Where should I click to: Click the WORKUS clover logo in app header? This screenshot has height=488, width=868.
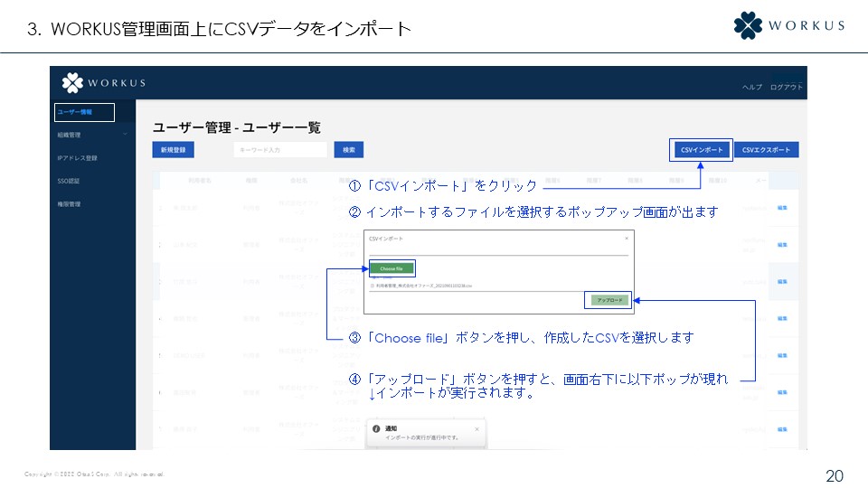72,82
